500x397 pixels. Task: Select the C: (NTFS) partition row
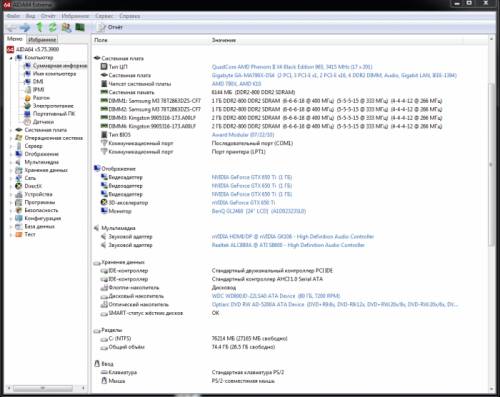point(194,338)
